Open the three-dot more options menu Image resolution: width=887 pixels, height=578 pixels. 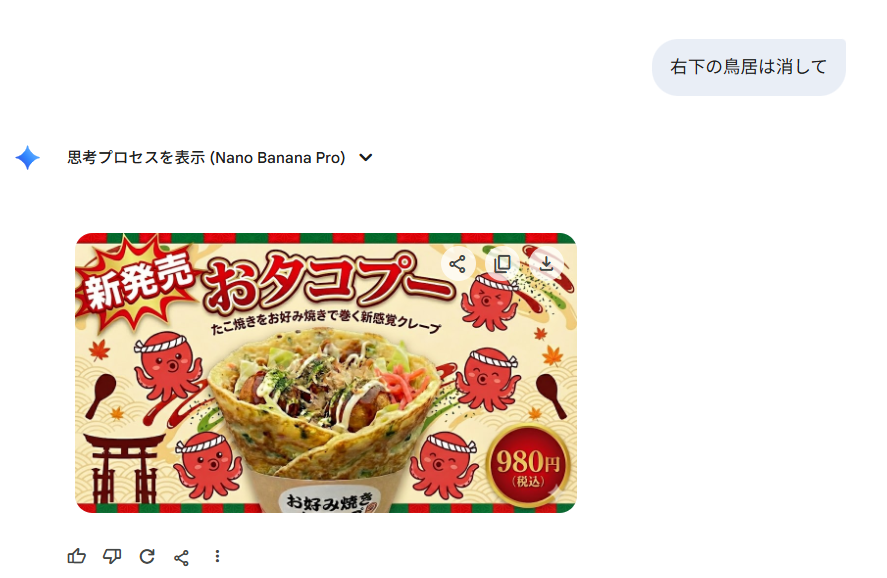(x=217, y=557)
